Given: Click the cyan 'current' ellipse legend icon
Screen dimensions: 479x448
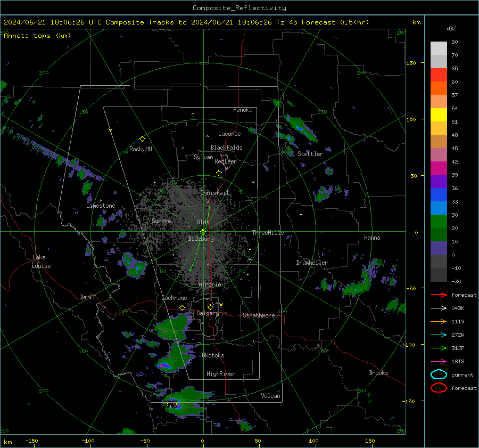Looking at the screenshot, I should [439, 374].
